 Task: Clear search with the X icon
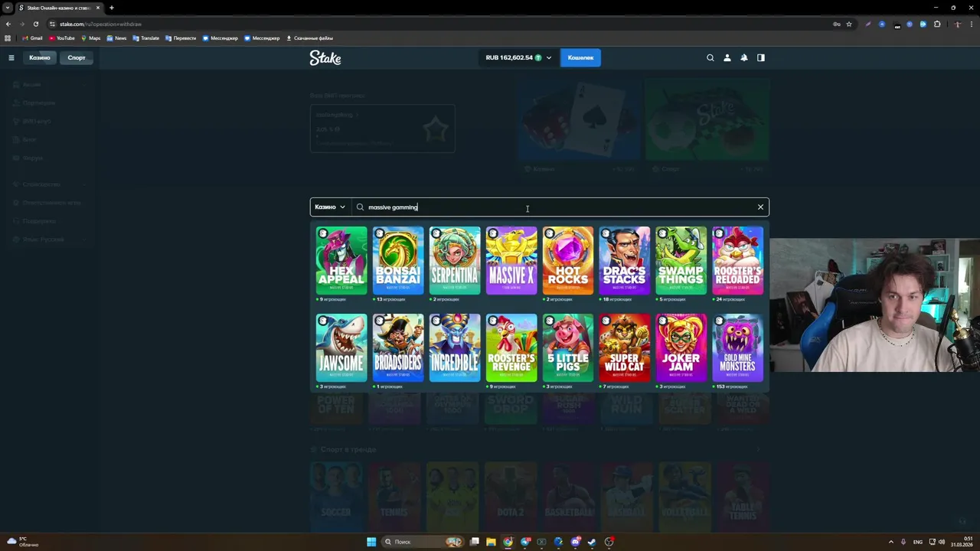760,207
